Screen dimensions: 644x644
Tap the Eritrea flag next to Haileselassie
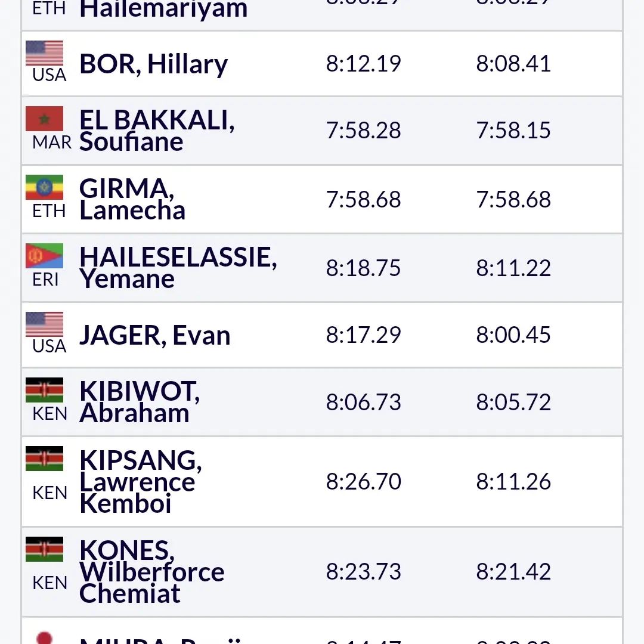click(x=44, y=256)
